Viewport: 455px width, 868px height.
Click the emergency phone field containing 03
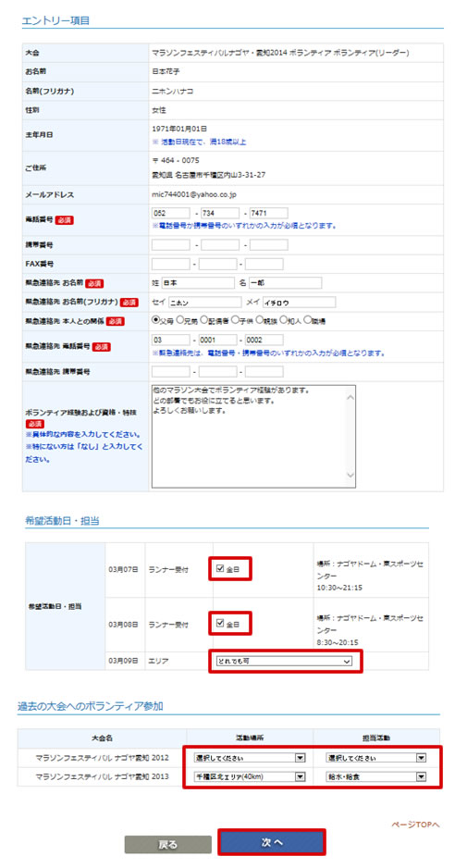pyautogui.click(x=170, y=340)
